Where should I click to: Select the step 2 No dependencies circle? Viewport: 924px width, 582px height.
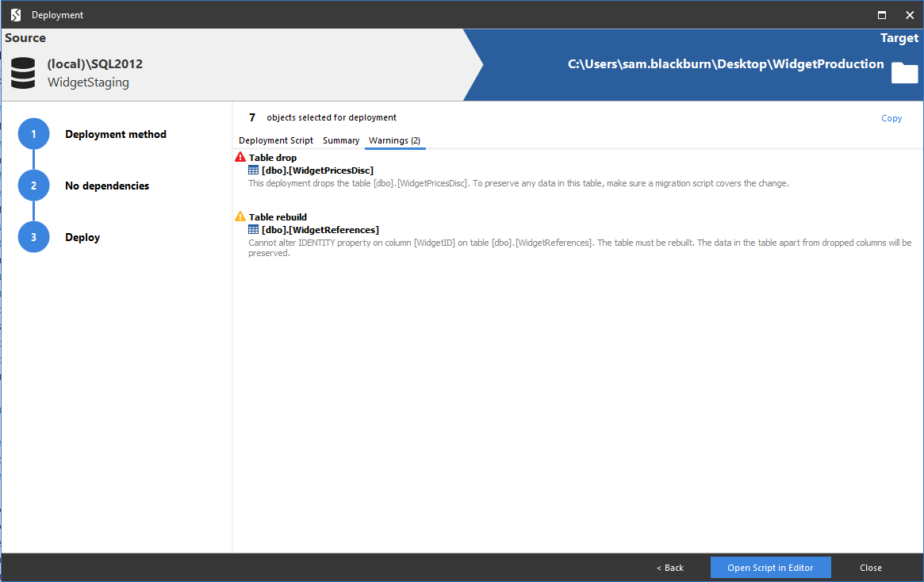click(x=33, y=185)
